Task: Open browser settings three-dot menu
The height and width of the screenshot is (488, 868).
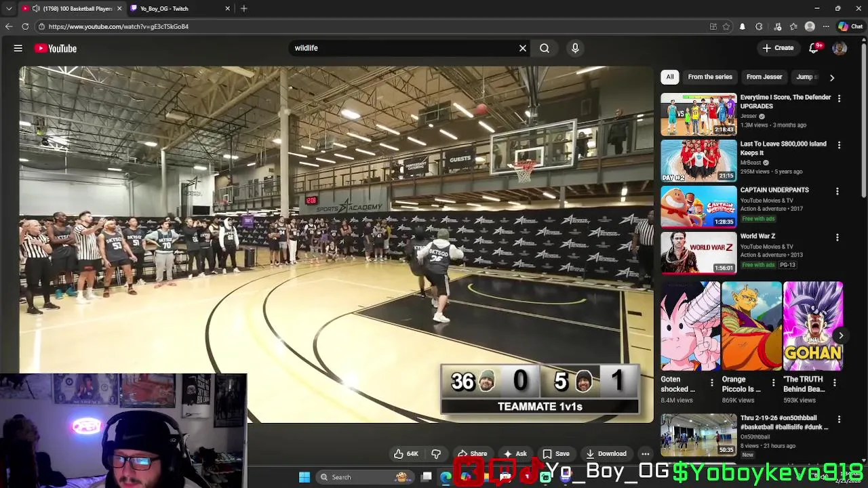Action: (x=826, y=26)
